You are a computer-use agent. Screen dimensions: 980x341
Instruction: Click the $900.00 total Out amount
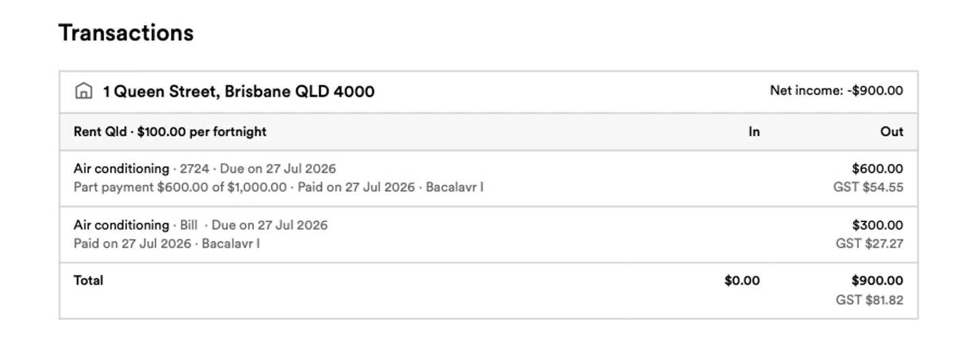point(878,280)
